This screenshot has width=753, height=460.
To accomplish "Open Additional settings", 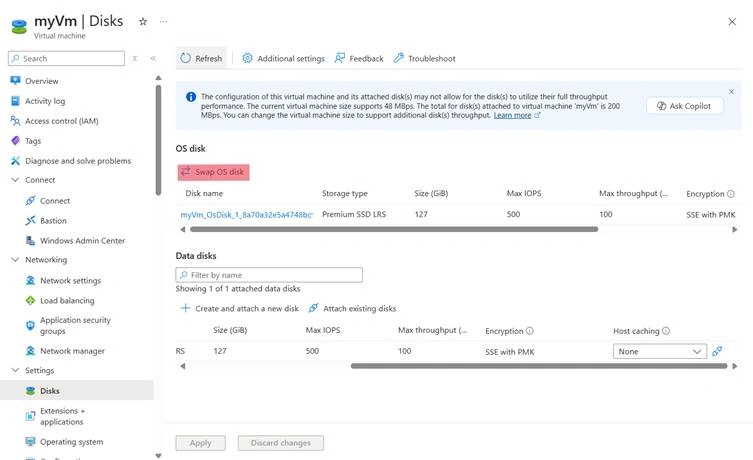I will pos(283,59).
